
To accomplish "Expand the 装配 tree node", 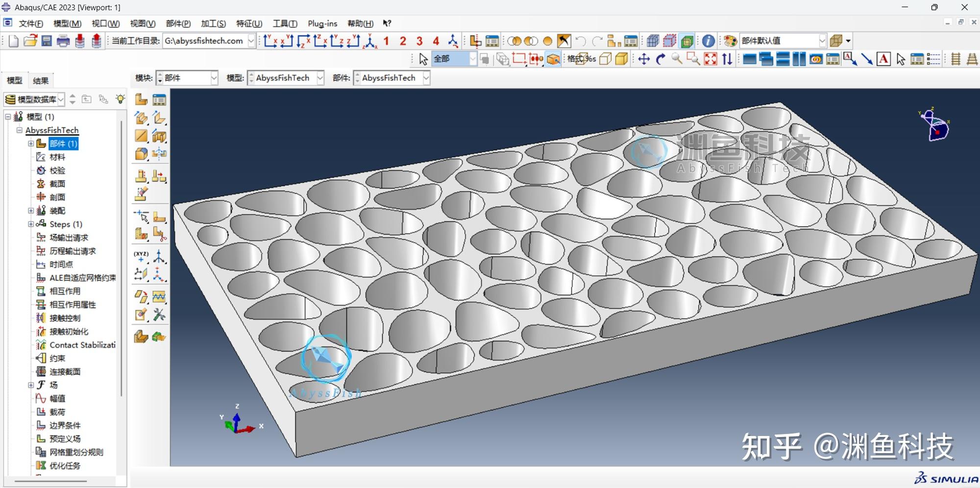I will (31, 211).
